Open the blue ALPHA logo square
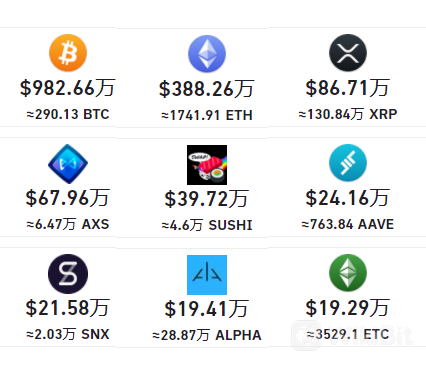 (207, 275)
